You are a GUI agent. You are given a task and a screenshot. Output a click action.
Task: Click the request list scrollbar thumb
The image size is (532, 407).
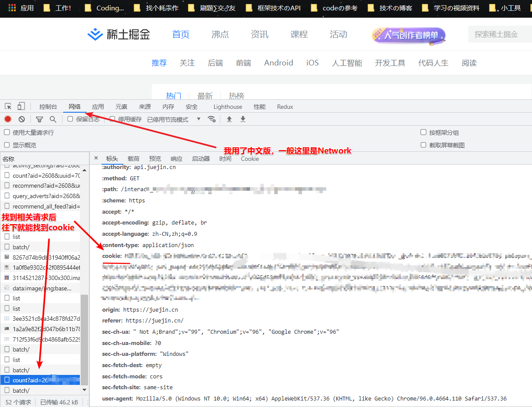point(84,339)
